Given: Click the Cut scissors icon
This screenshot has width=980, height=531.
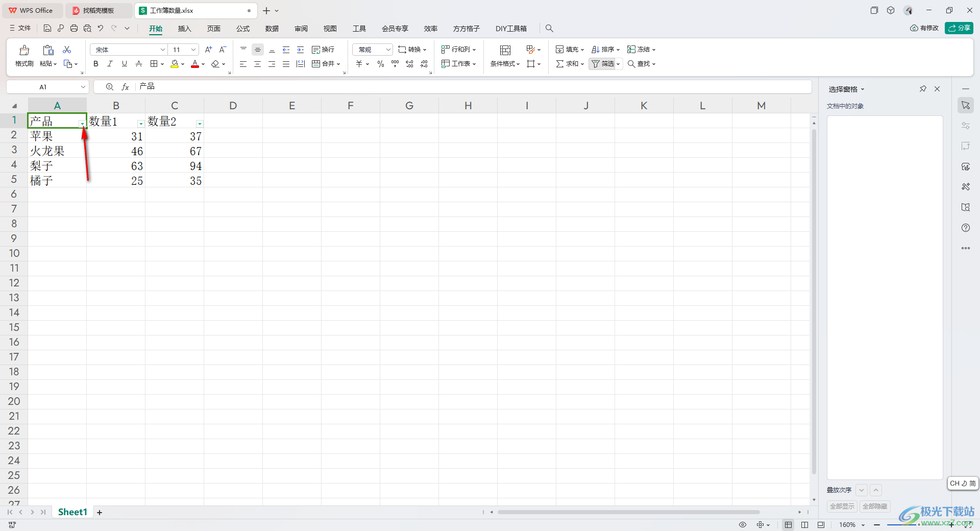Looking at the screenshot, I should tap(67, 50).
